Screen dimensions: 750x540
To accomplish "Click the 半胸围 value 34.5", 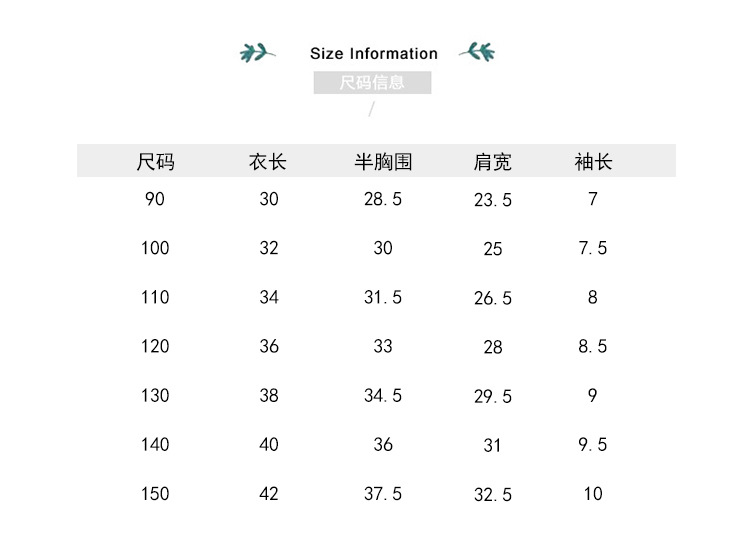I will (383, 395).
